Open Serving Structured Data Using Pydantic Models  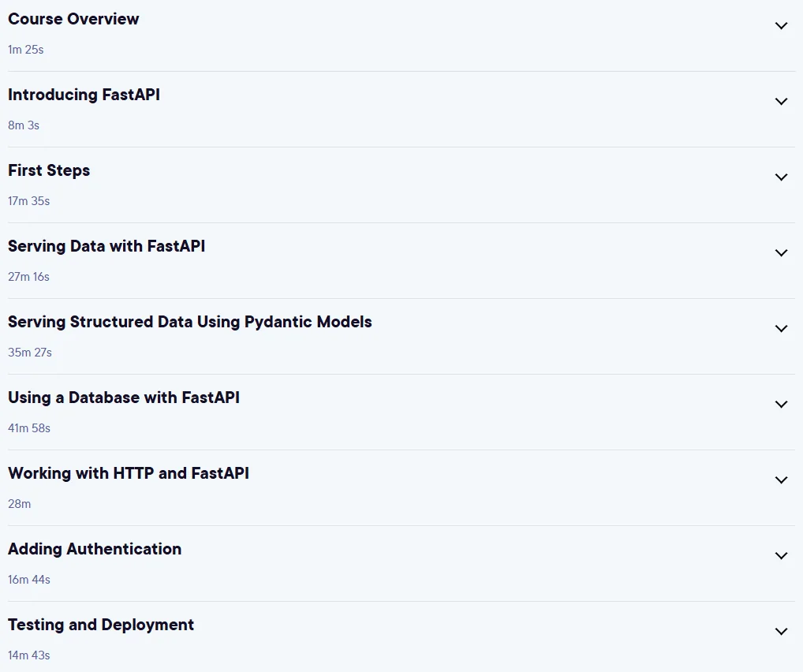[x=190, y=322]
